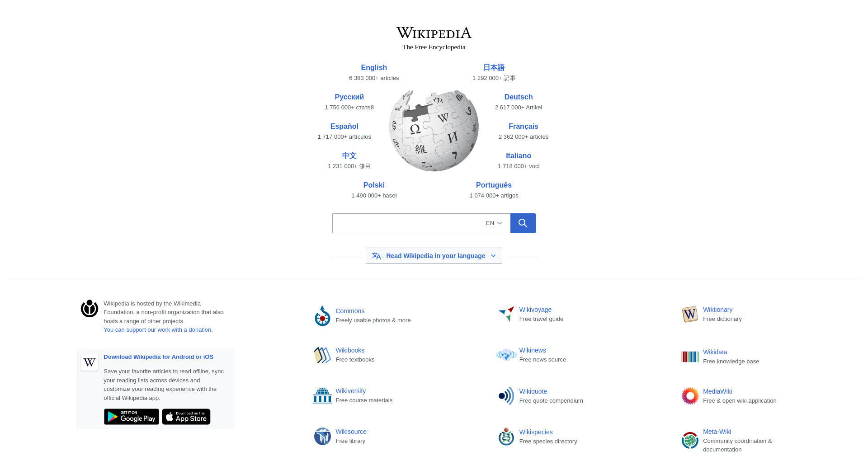This screenshot has height=470, width=868.
Task: Go to Deutsch Wikipedia
Action: [519, 97]
